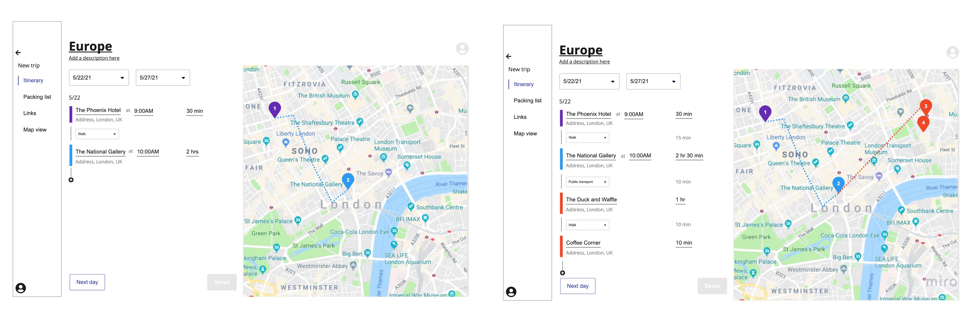The image size is (980, 309).
Task: Open Walk transport dropdown in left itinerary
Action: [97, 134]
